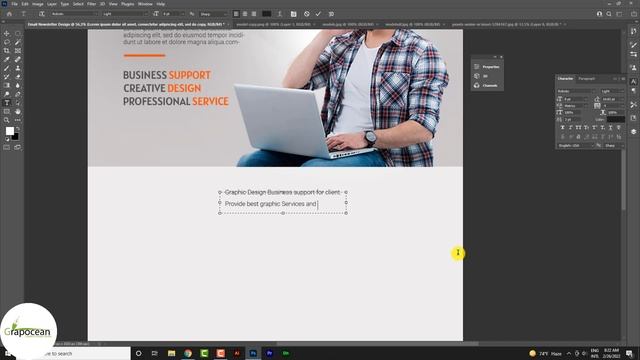Switch to Email Newsletter Design document tab
Image resolution: width=640 pixels, height=360 pixels.
(x=126, y=24)
